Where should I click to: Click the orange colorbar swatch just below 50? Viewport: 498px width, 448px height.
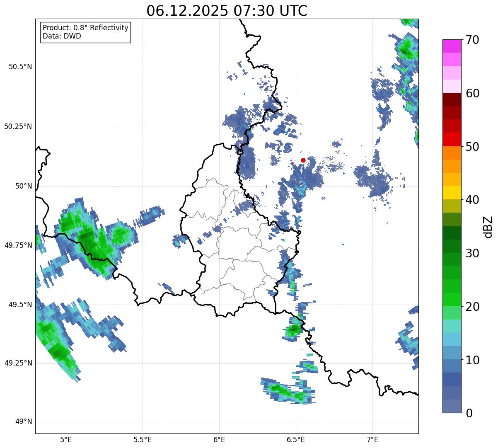click(452, 153)
